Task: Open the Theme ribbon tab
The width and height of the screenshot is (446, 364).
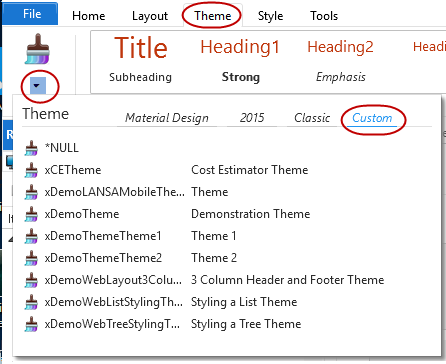Action: click(x=213, y=16)
